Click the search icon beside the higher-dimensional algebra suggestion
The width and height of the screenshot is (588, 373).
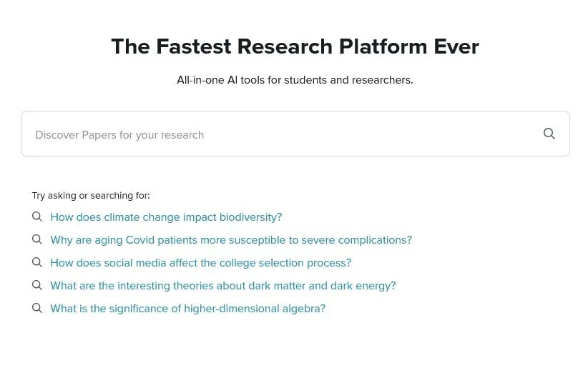(x=37, y=308)
